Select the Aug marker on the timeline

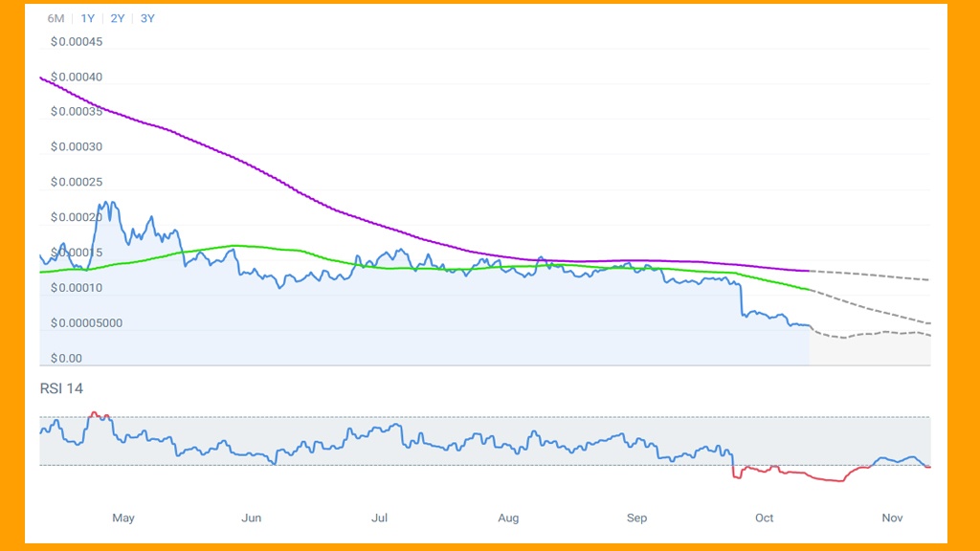click(508, 518)
